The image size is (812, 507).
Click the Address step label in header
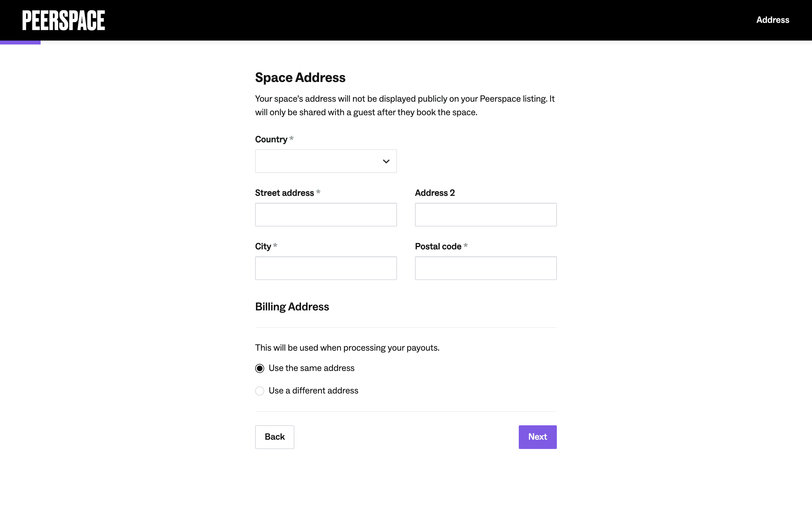coord(773,20)
